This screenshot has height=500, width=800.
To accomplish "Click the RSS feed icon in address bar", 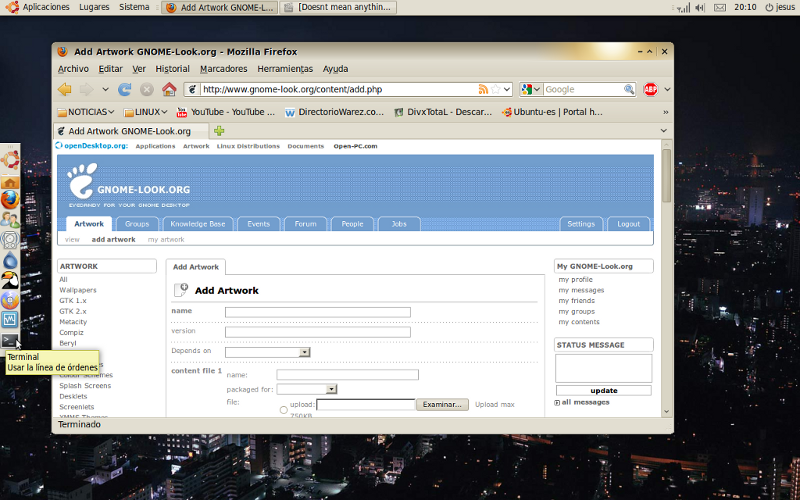I will (483, 89).
